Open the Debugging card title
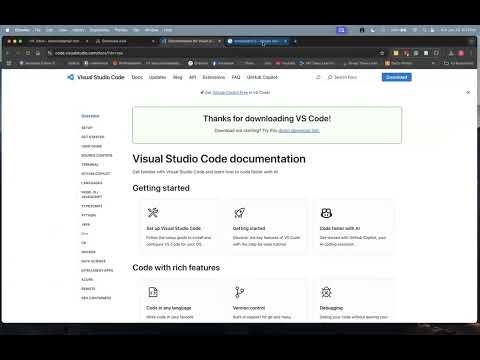The height and width of the screenshot is (360, 480). pyautogui.click(x=331, y=308)
